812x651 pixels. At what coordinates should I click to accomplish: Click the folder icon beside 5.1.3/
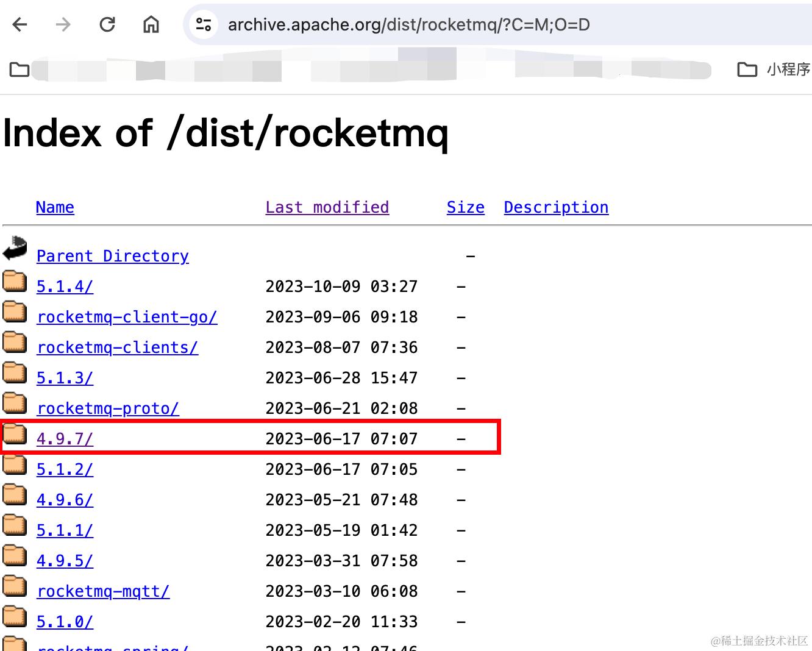click(15, 372)
